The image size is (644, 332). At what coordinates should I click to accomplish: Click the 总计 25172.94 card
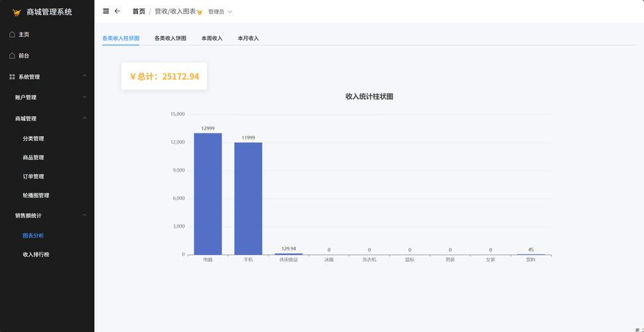coord(164,76)
